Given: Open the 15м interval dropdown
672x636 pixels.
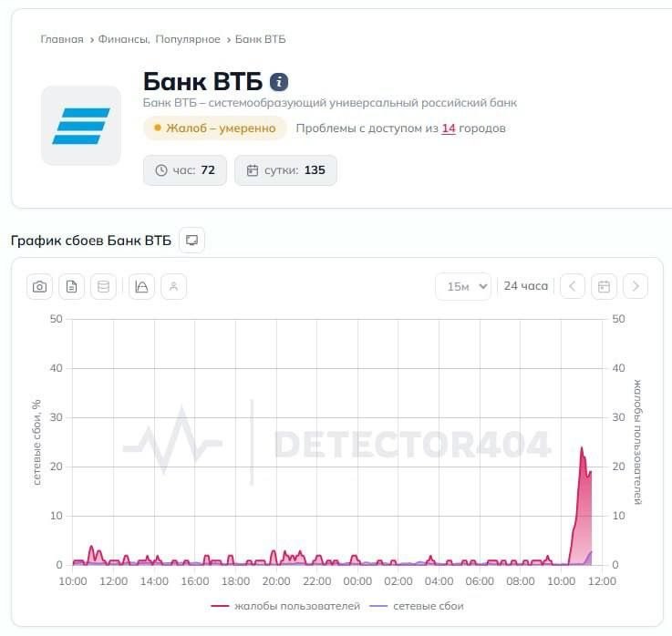Looking at the screenshot, I should 463,286.
